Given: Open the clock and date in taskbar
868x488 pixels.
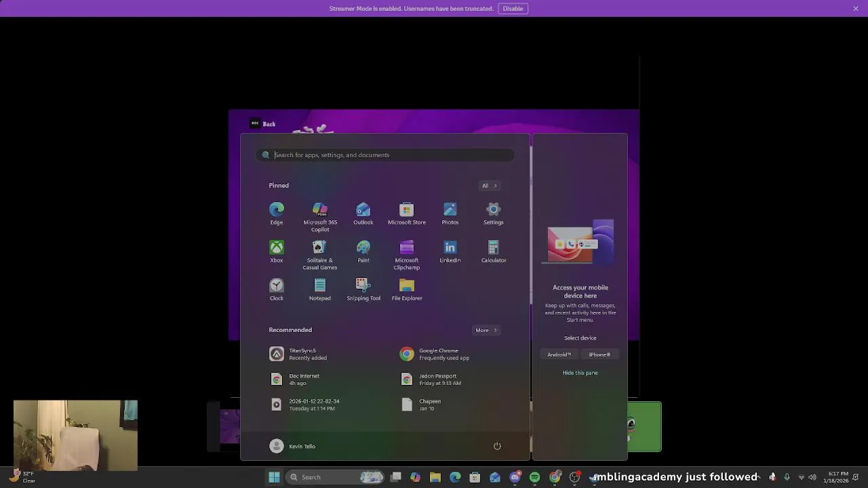Looking at the screenshot, I should click(x=836, y=477).
